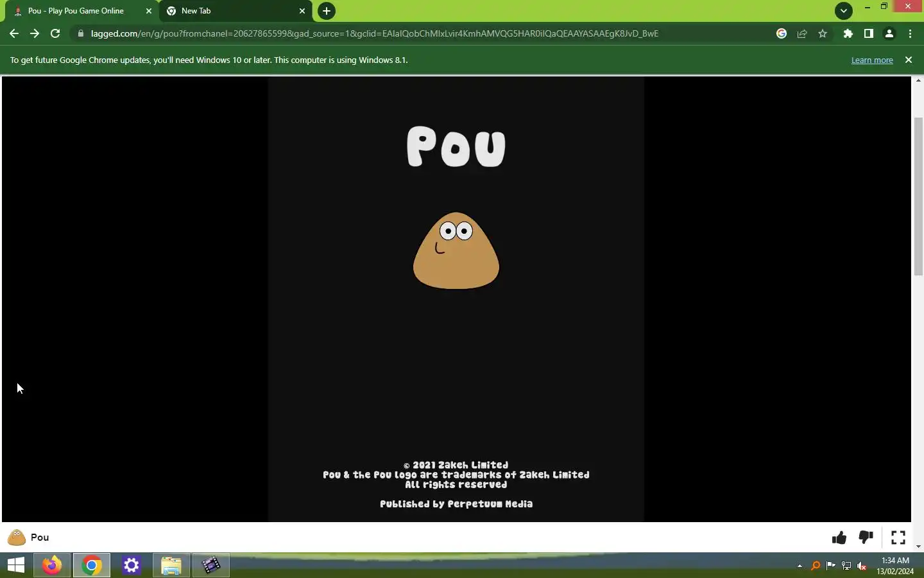Open the settings gear app in taskbar
Screen dimensions: 924x578
pos(132,565)
